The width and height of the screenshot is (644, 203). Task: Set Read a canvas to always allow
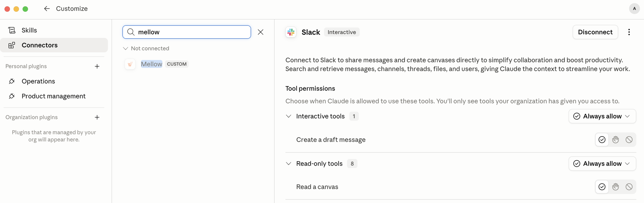coord(602,187)
